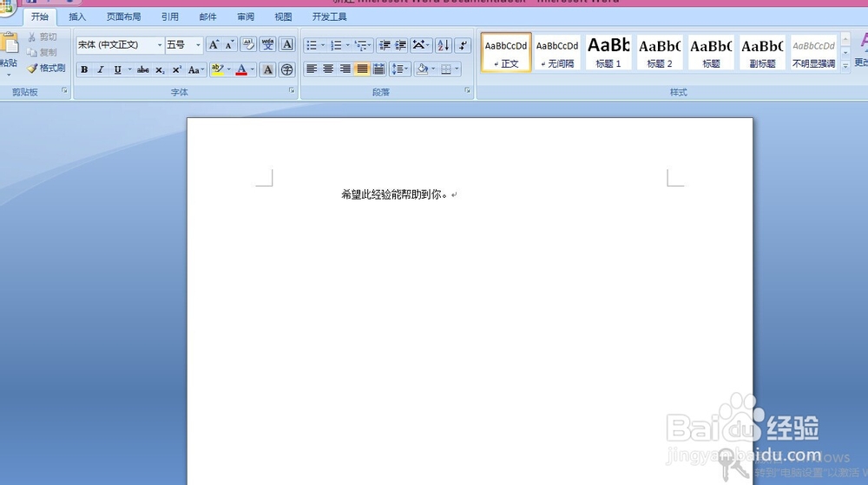This screenshot has width=868, height=485.
Task: Toggle show paragraph marks
Action: (463, 45)
